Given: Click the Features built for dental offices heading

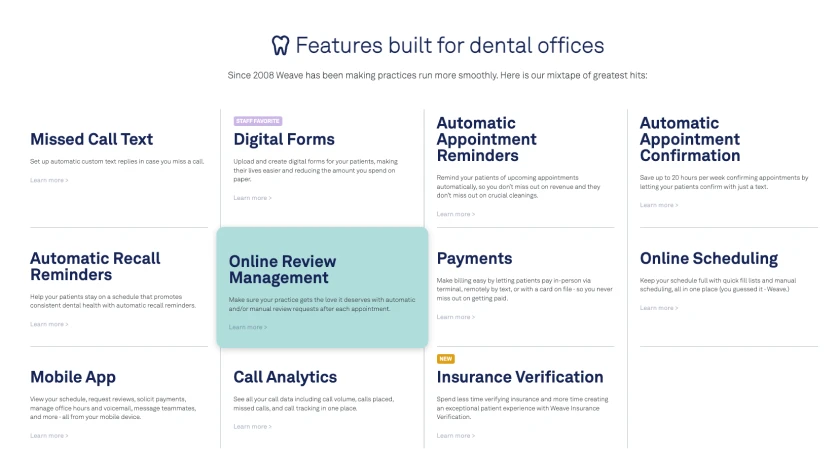Looking at the screenshot, I should (x=449, y=46).
